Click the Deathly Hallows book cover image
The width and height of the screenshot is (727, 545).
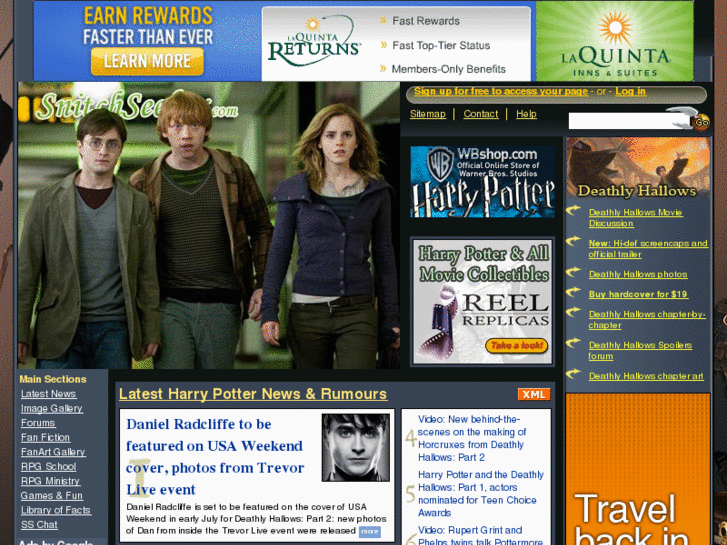[x=638, y=168]
